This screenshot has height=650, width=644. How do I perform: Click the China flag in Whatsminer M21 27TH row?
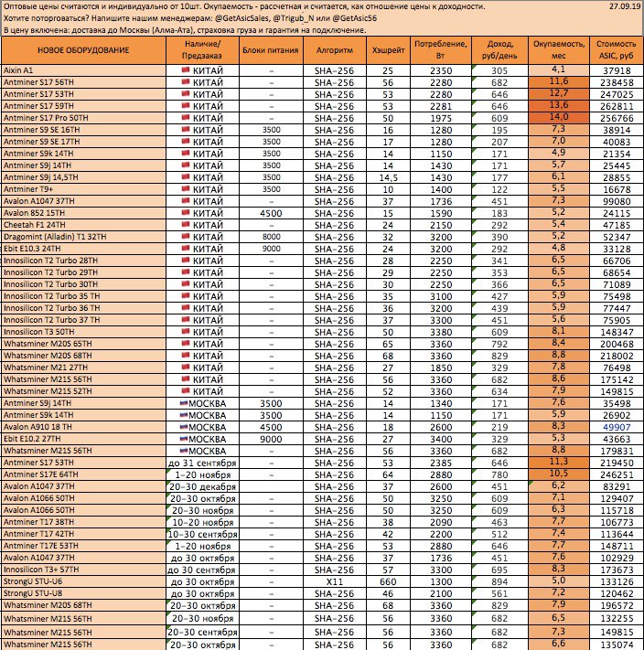point(186,367)
